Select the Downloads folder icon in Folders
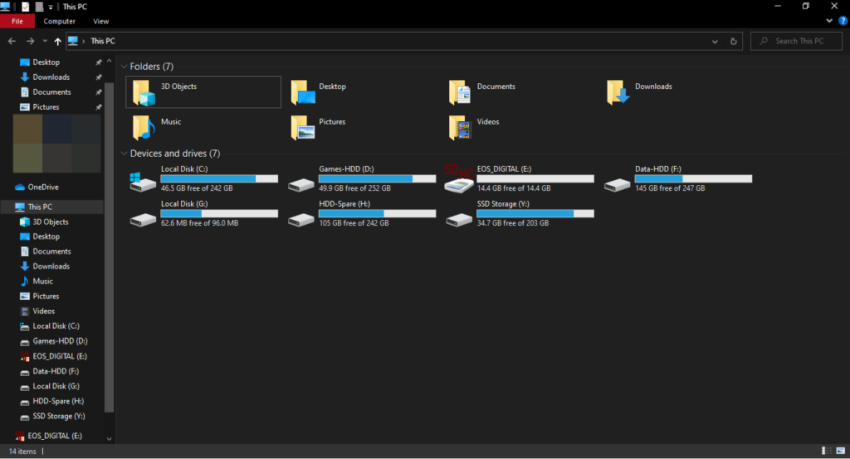Screen dimensions: 850x459 point(618,93)
